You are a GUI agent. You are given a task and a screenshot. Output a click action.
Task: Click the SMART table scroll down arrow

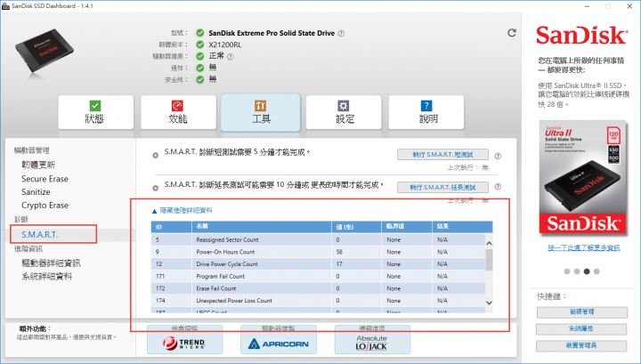[489, 303]
